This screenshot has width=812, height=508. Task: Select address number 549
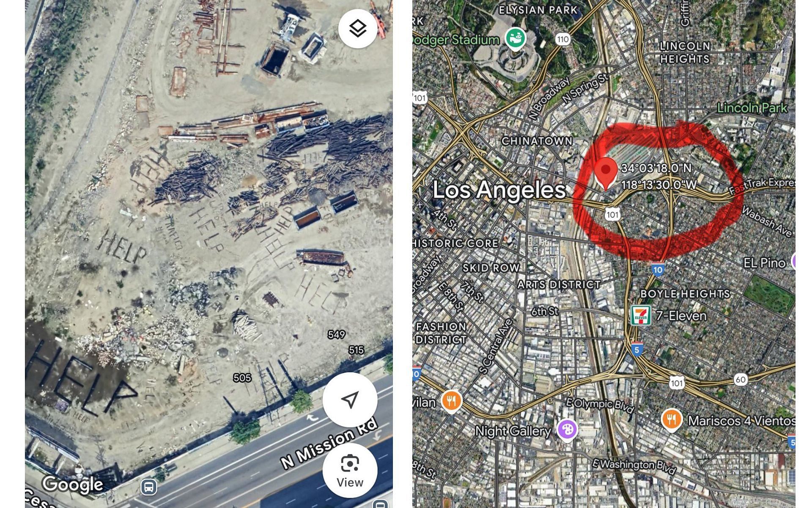tap(337, 335)
